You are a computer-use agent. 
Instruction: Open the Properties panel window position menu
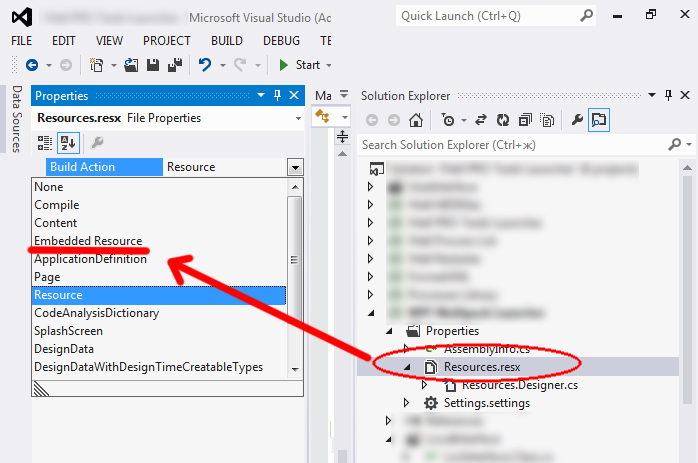point(261,95)
